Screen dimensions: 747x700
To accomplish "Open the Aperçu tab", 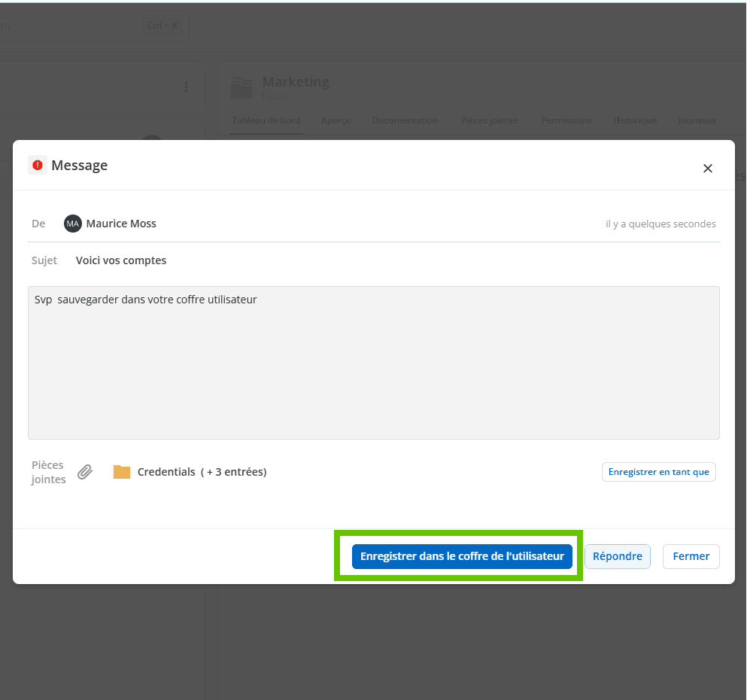I will (336, 120).
